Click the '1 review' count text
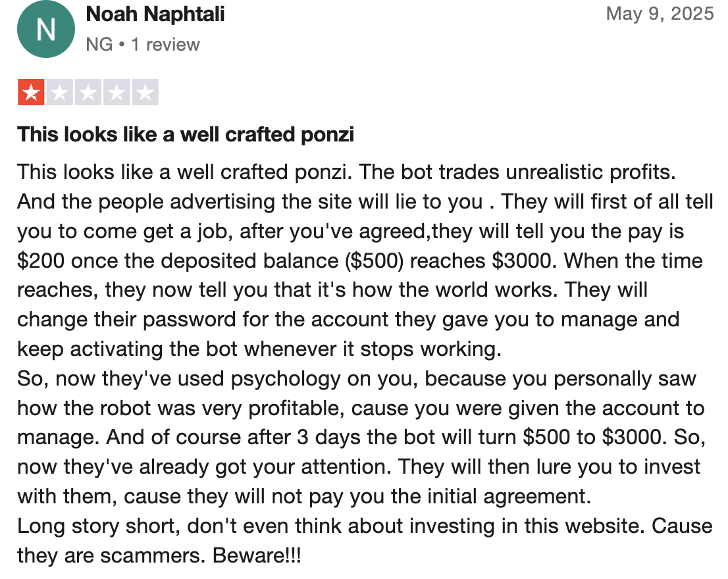The image size is (728, 579). click(x=165, y=45)
